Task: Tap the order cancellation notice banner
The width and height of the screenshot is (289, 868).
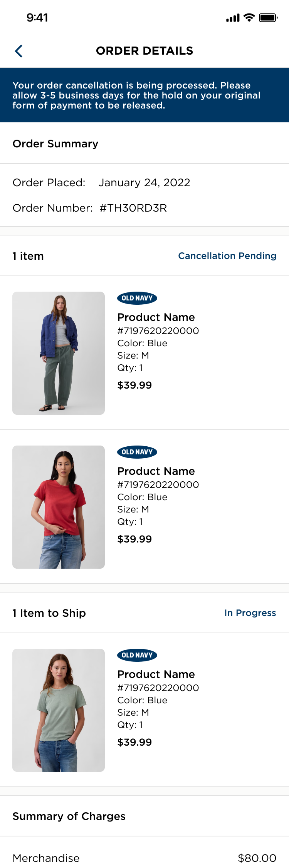Action: pos(144,95)
